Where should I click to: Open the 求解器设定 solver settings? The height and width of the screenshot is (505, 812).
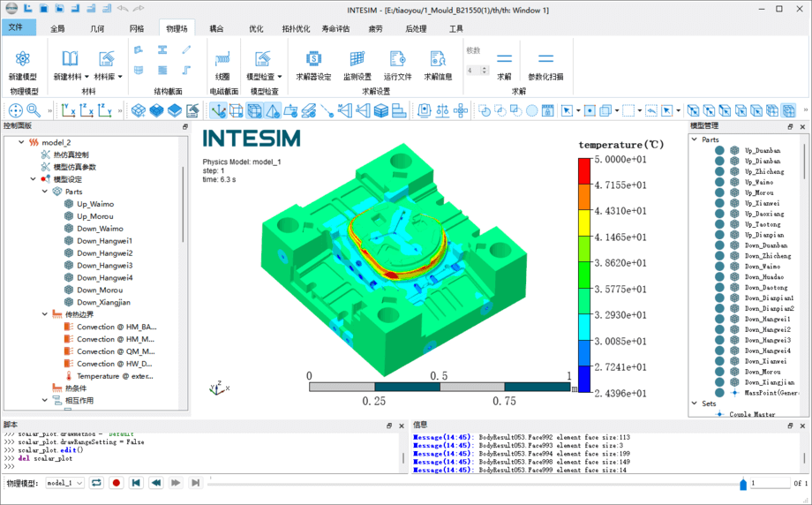[312, 59]
